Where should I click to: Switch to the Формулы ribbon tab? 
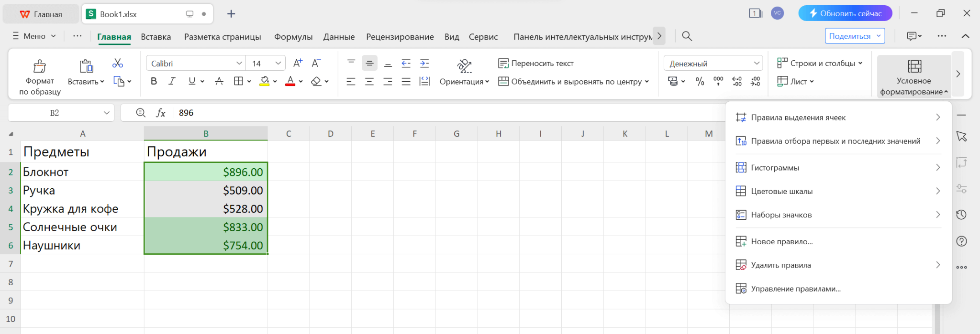point(293,37)
